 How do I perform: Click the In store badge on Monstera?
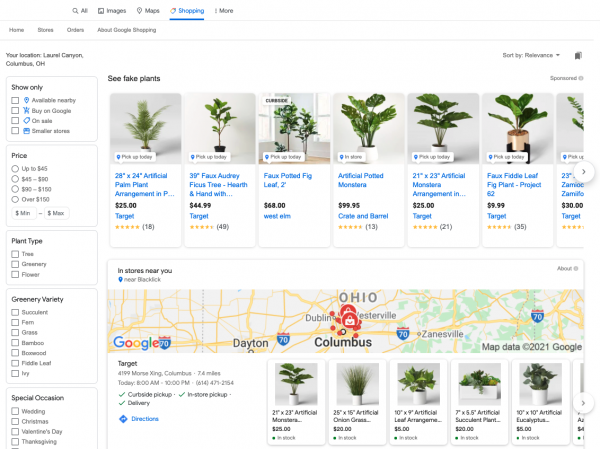point(351,157)
